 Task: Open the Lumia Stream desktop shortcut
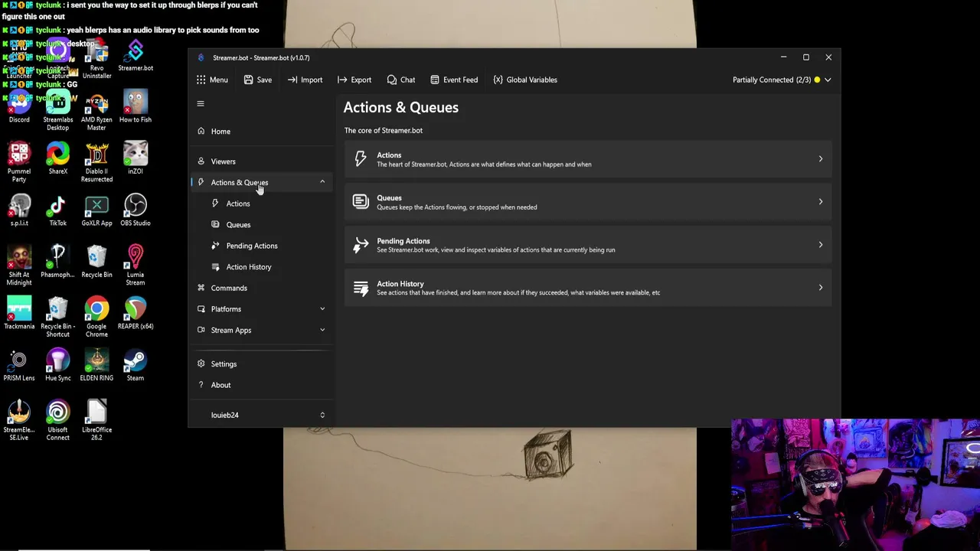point(136,266)
